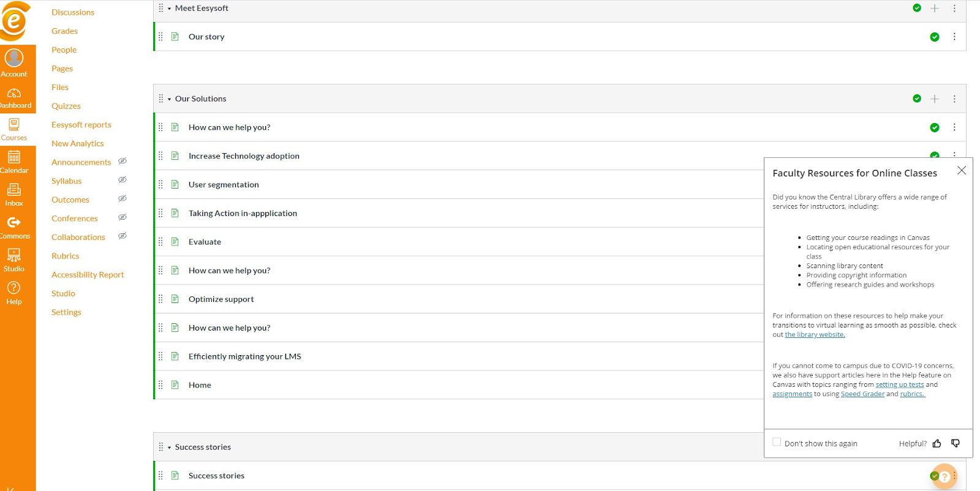The image size is (980, 491).
Task: Click thumbs down icon in popup
Action: point(956,443)
